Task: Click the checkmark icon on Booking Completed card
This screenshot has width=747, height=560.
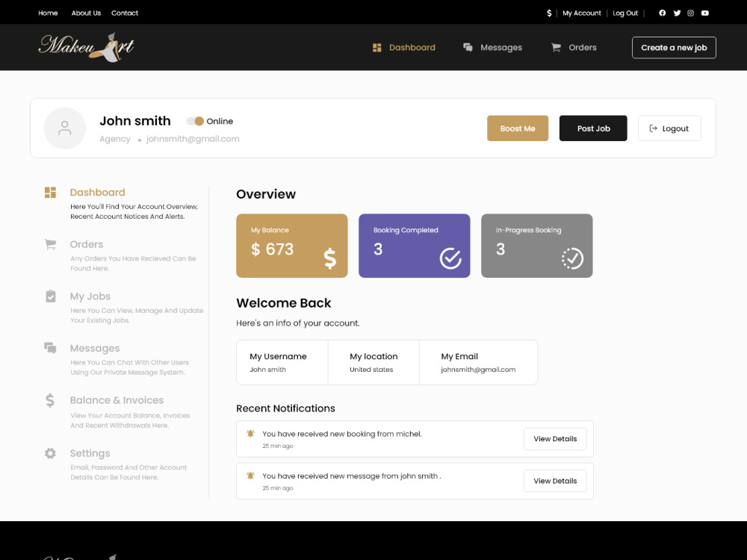Action: [450, 258]
